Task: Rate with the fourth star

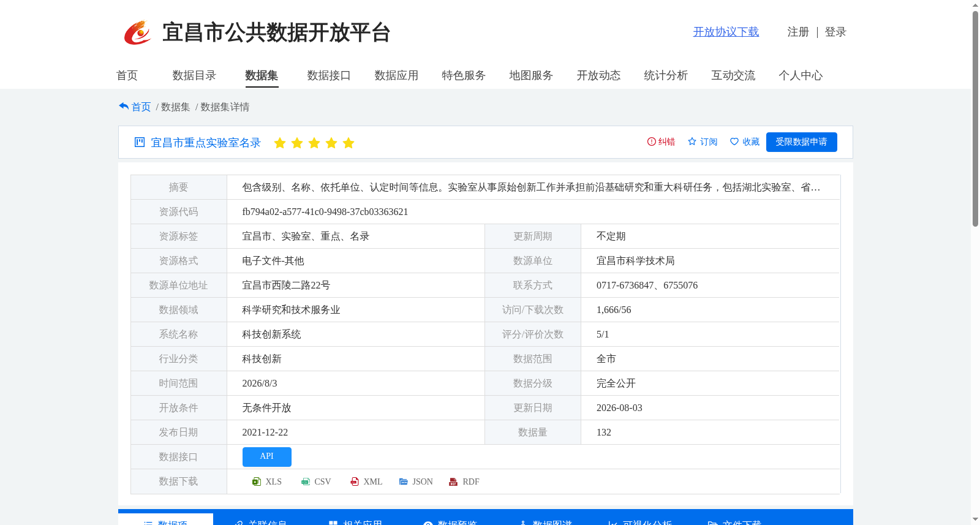Action: click(331, 143)
